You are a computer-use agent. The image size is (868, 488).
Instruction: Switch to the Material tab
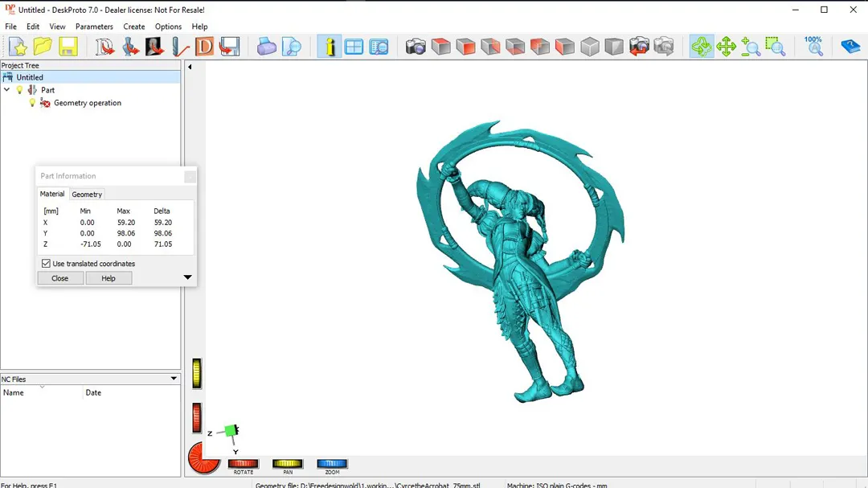52,194
